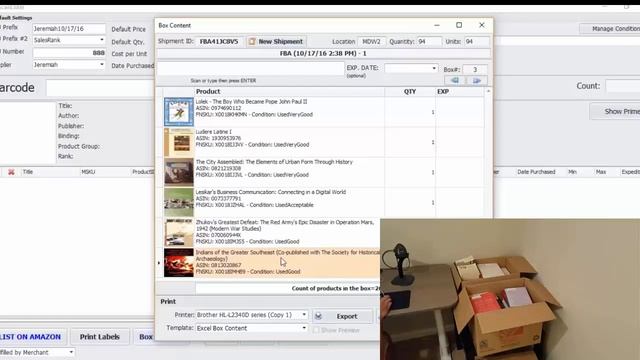
Task: Click the scan or type input field
Action: (251, 69)
